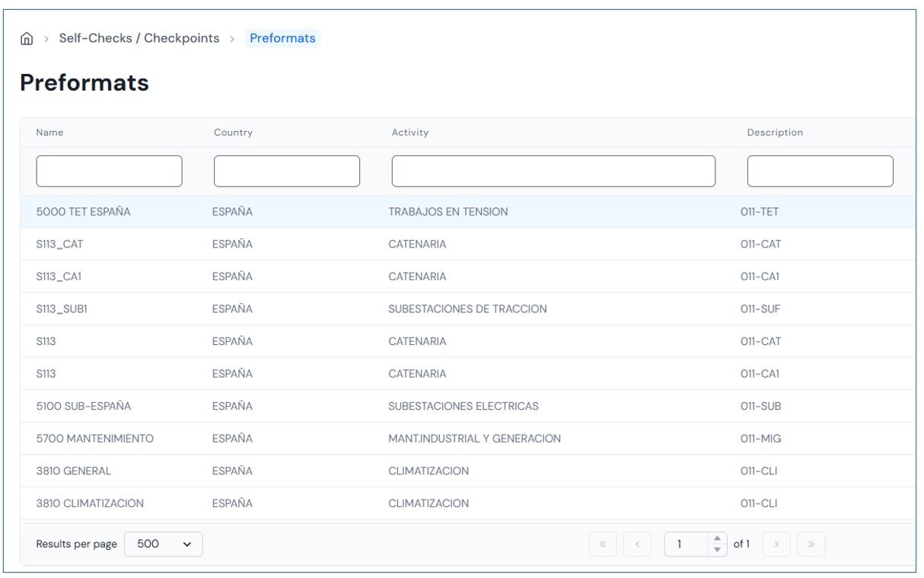Focus the Name filter input field

(109, 171)
